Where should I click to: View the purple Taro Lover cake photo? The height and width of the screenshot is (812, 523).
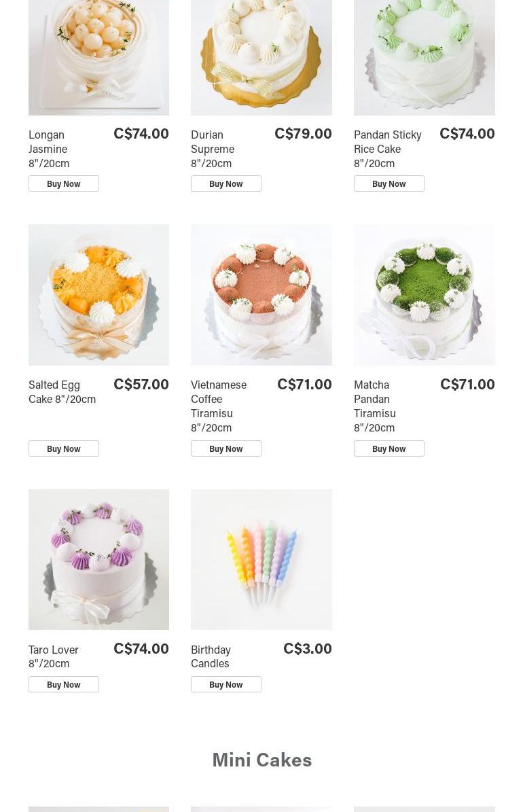[99, 559]
